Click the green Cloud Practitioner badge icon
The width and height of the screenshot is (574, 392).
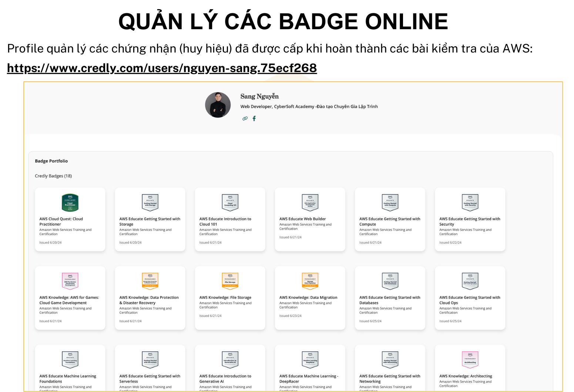coord(70,203)
